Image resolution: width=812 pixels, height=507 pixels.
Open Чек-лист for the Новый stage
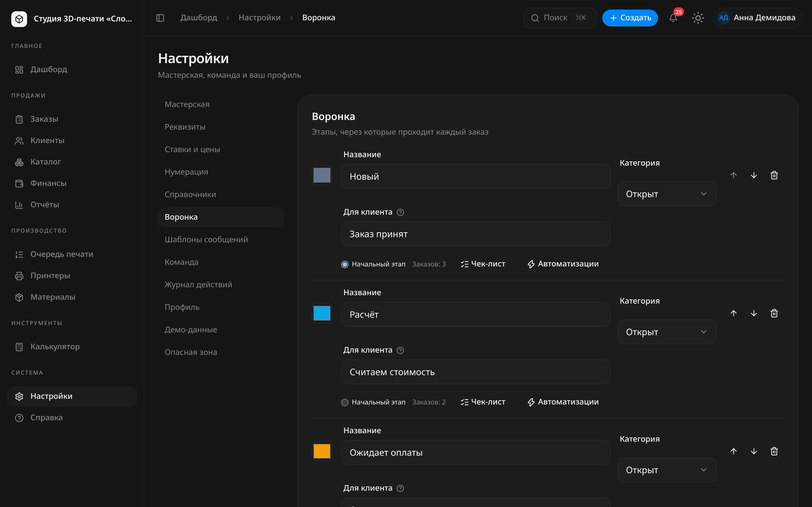(483, 264)
